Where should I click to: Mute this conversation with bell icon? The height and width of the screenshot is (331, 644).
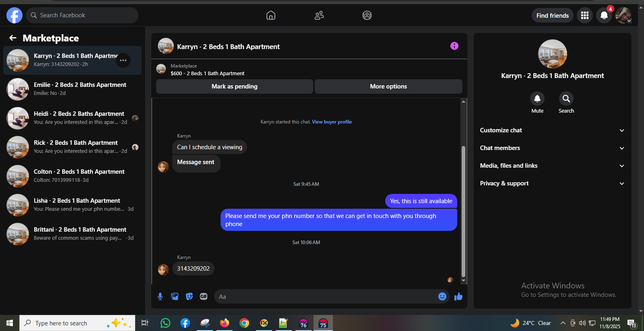click(537, 99)
